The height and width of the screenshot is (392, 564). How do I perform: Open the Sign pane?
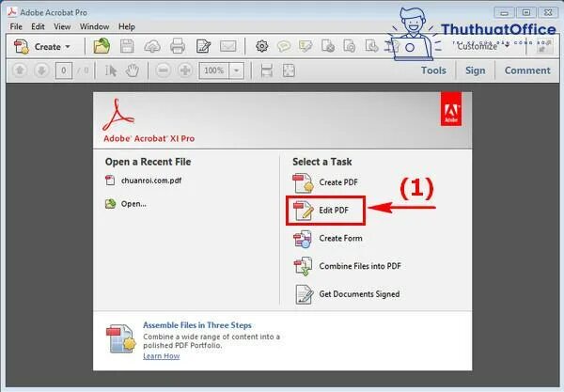[475, 71]
